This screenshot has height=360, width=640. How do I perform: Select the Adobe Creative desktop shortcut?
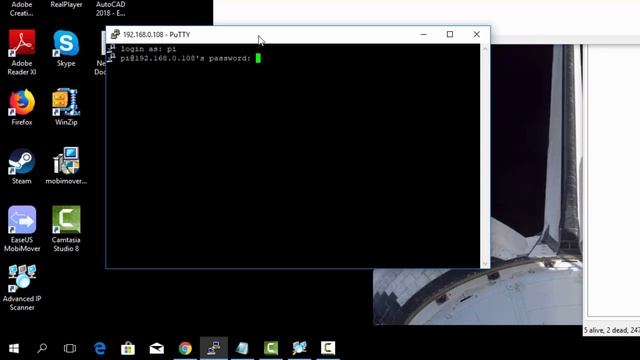[22, 9]
